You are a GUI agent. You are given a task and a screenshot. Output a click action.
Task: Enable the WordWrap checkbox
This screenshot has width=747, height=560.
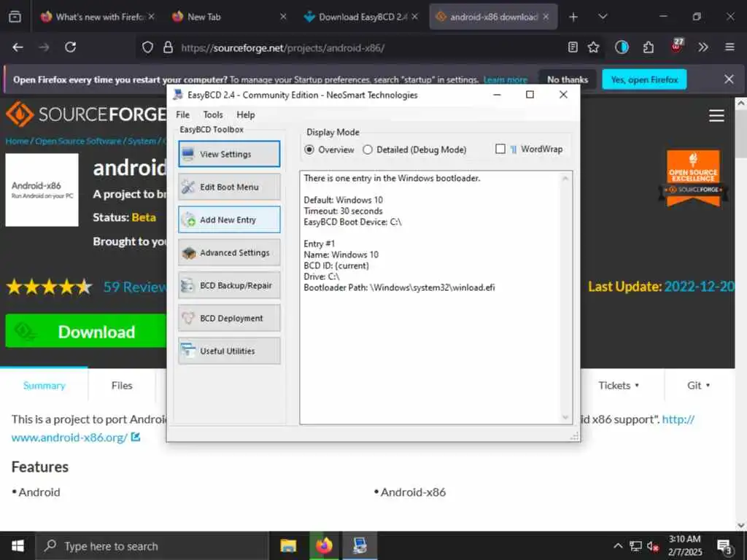500,149
